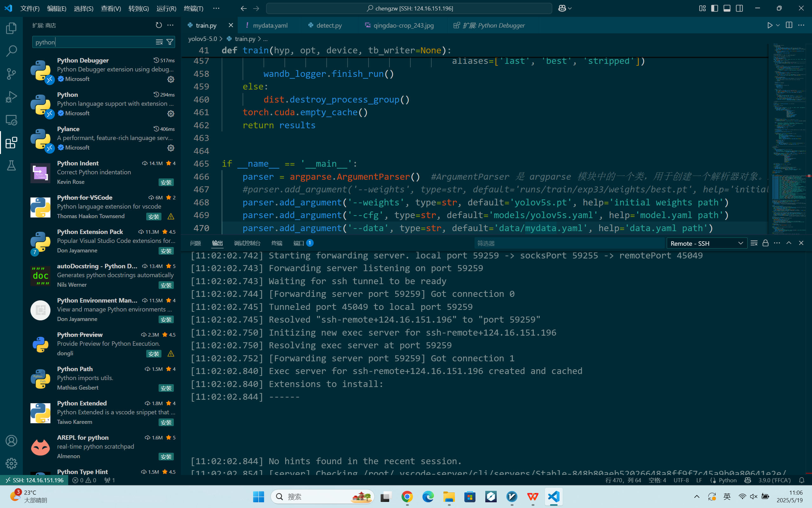Show overflow menu items in menu bar

click(x=216, y=8)
